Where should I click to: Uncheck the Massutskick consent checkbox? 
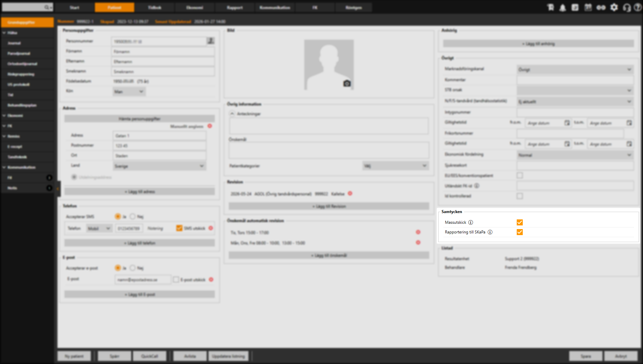pyautogui.click(x=520, y=222)
